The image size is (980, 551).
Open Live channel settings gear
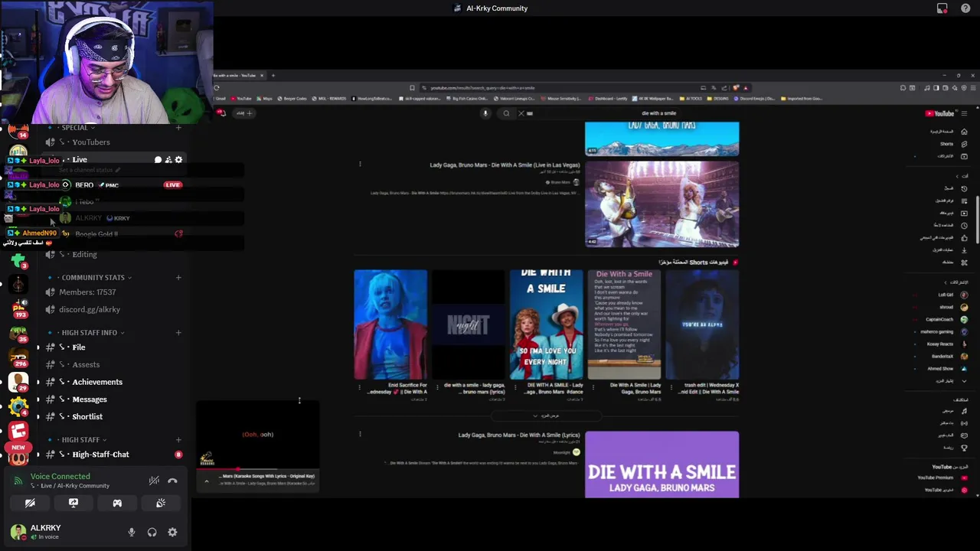pos(178,160)
